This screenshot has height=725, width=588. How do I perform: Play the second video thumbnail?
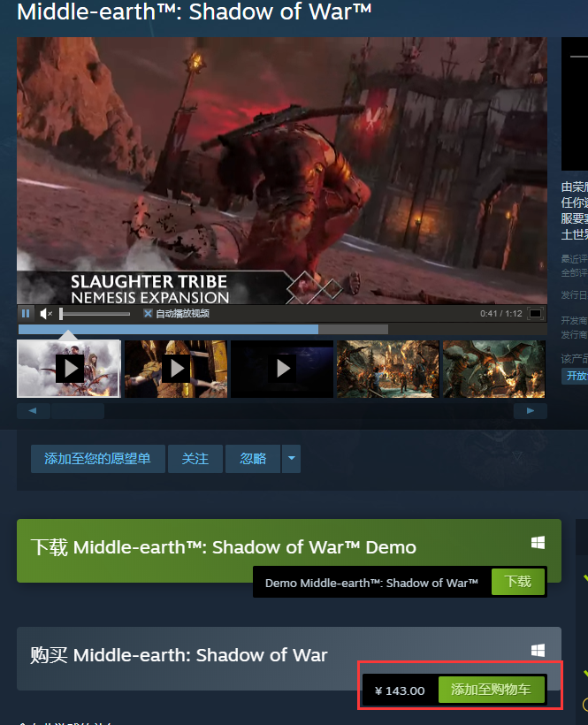coord(176,369)
